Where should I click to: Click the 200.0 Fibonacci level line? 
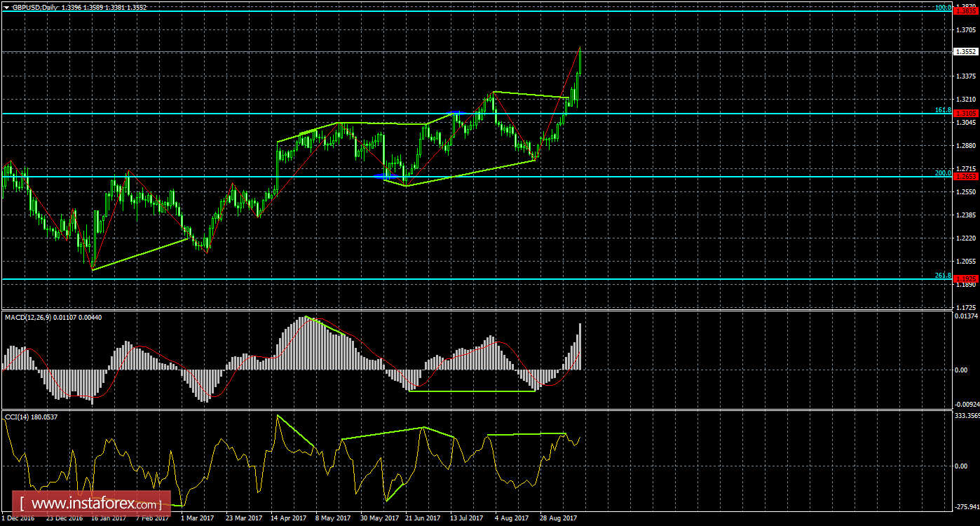coord(491,175)
